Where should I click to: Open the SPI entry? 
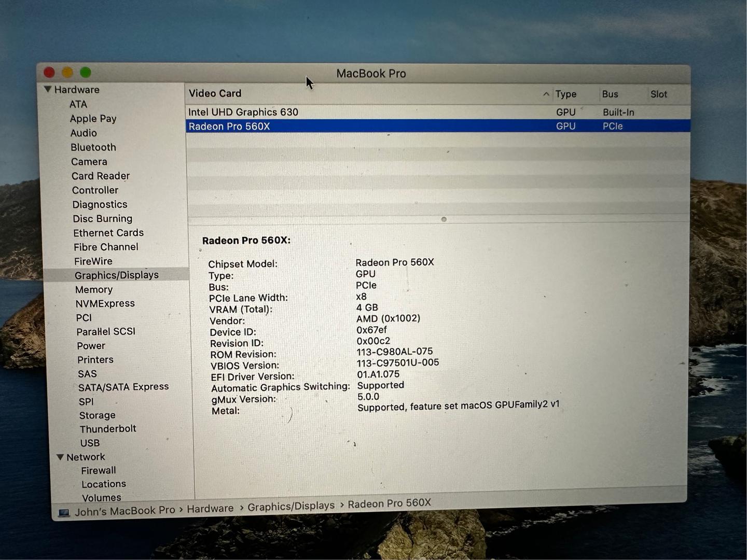[86, 402]
